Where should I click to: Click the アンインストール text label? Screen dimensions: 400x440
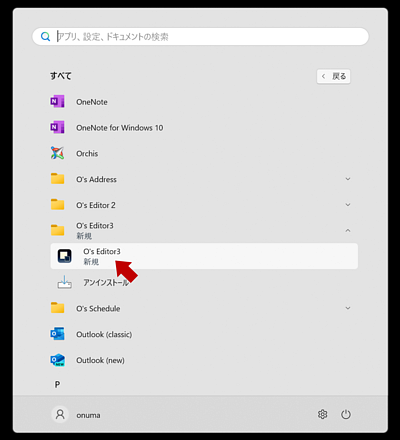tap(106, 283)
